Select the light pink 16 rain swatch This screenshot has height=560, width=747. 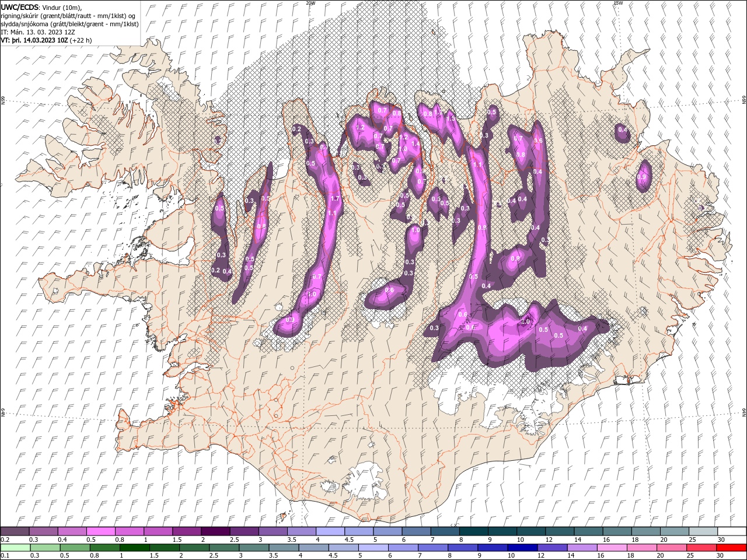click(613, 548)
